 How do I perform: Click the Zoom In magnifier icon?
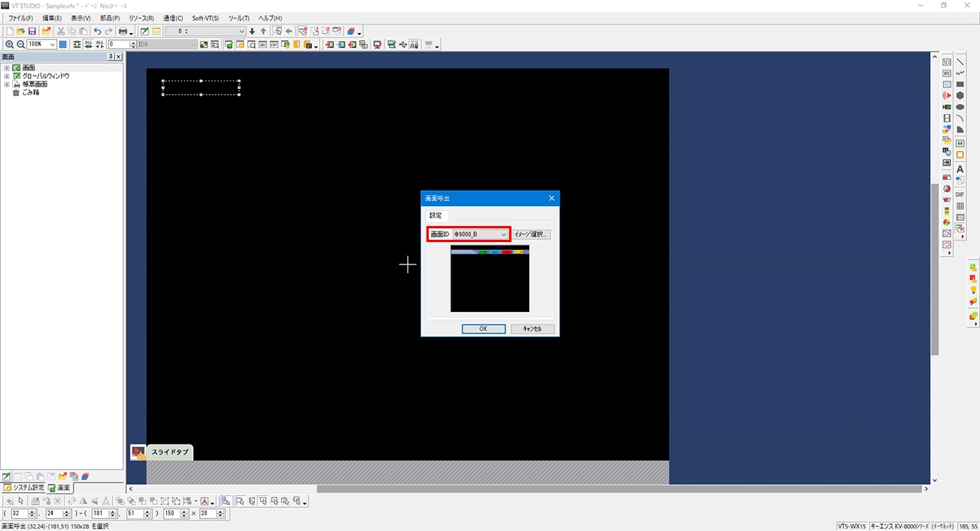[9, 44]
